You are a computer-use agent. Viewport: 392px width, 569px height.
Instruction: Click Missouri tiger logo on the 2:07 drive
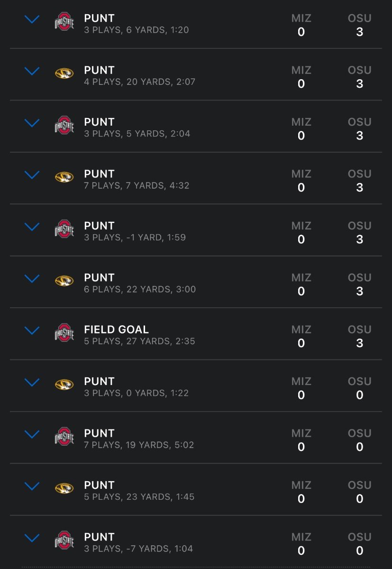pos(64,74)
